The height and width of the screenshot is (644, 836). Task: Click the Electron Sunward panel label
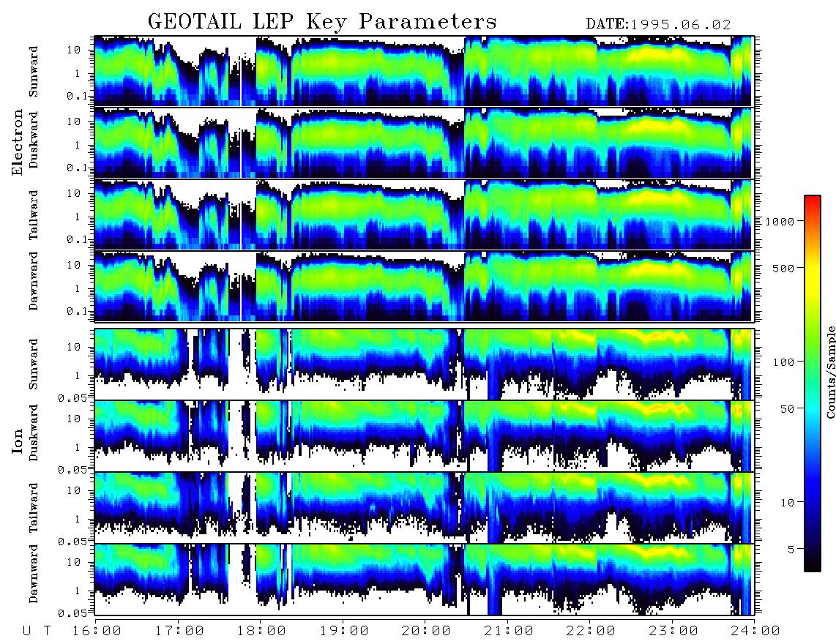34,72
